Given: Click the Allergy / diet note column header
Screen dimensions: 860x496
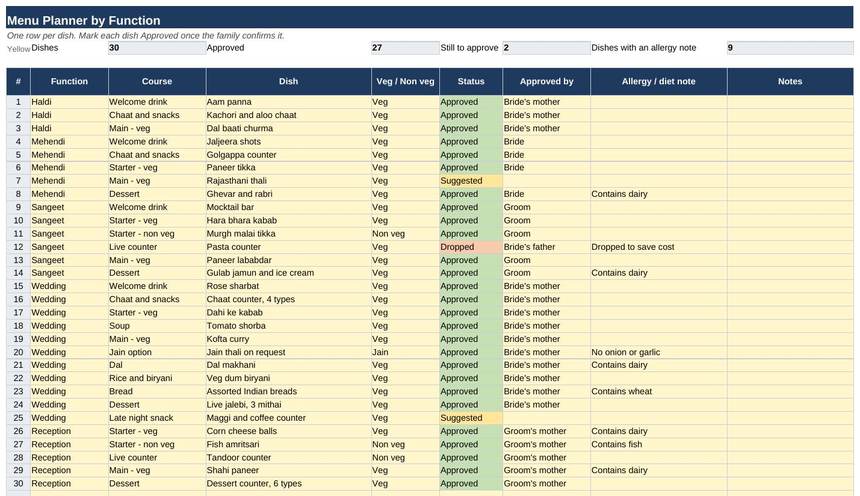Looking at the screenshot, I should click(x=659, y=81).
